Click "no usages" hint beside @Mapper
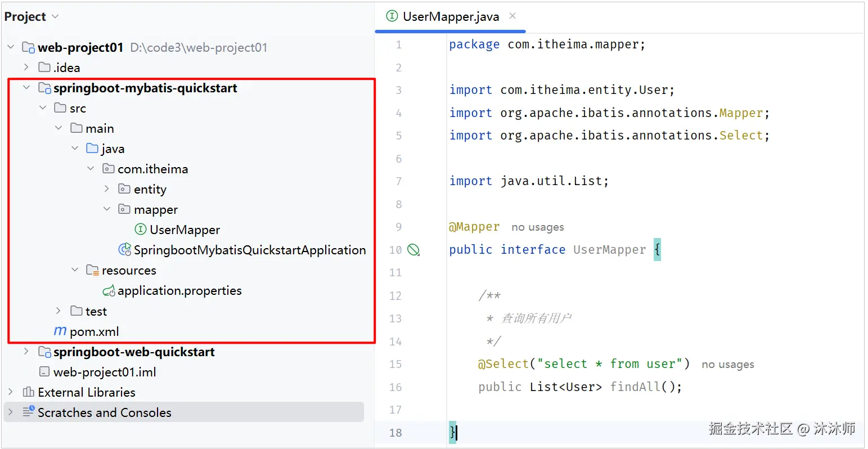The width and height of the screenshot is (868, 449). pyautogui.click(x=537, y=227)
